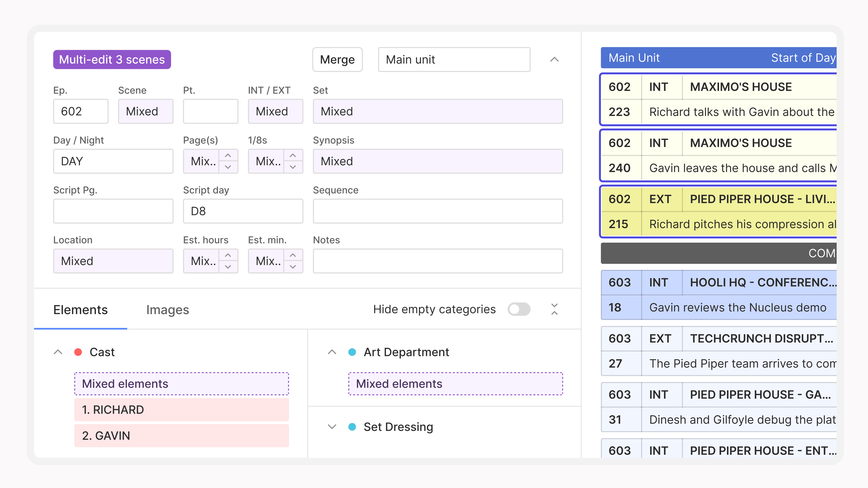Decrease 1/8s value with down arrow
The height and width of the screenshot is (488, 868).
pyautogui.click(x=293, y=167)
